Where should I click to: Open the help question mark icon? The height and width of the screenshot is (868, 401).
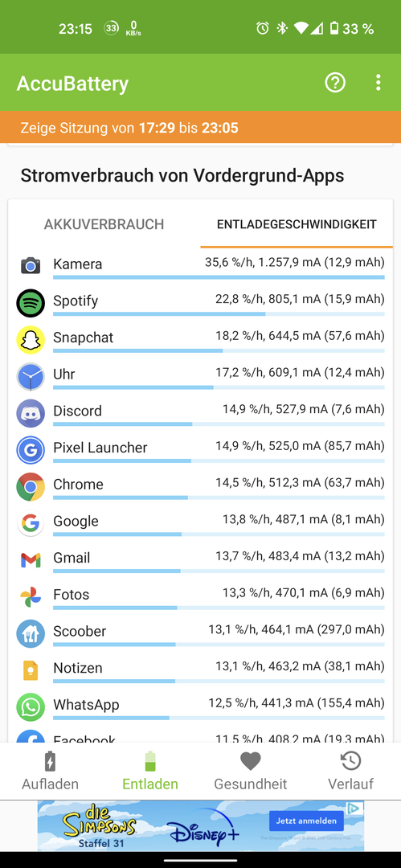coord(335,83)
